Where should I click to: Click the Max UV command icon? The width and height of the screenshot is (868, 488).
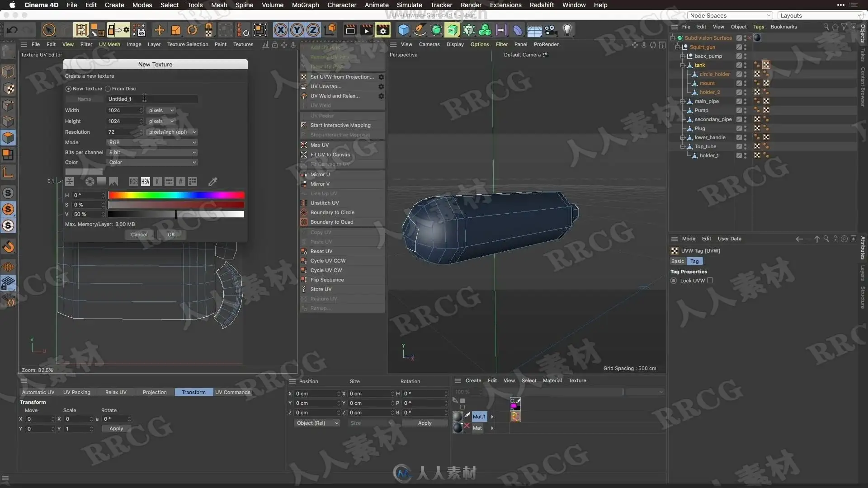point(304,145)
